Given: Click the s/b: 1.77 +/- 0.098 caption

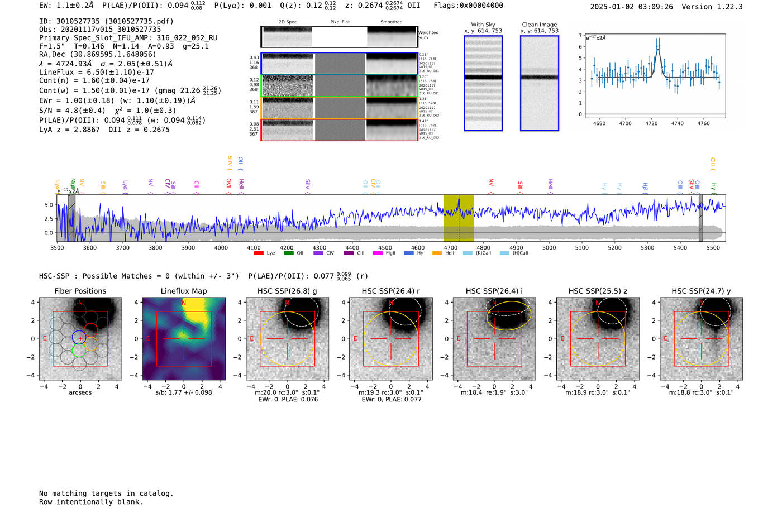Looking at the screenshot, I should tap(184, 392).
